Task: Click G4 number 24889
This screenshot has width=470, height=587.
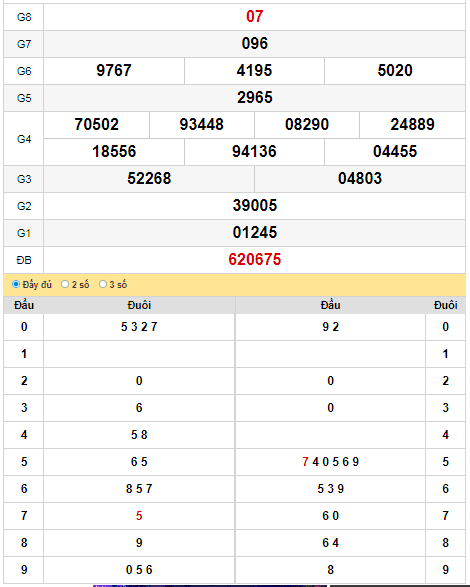Action: 412,124
